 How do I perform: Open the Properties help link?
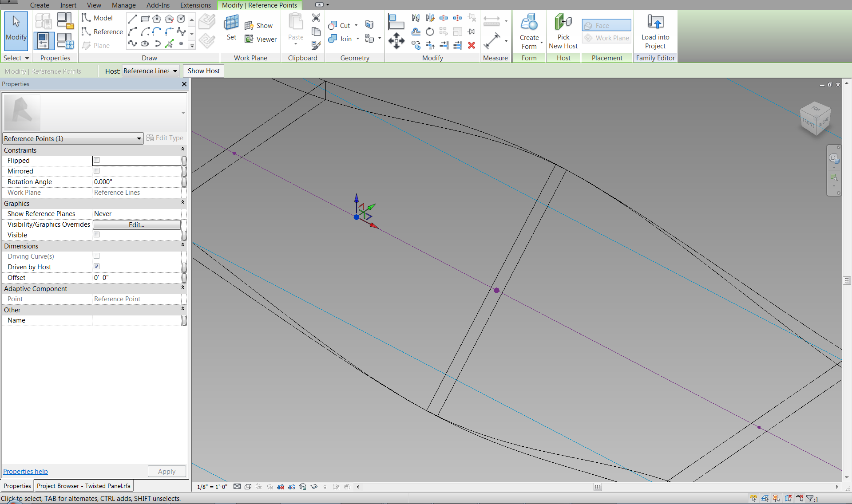pyautogui.click(x=25, y=471)
